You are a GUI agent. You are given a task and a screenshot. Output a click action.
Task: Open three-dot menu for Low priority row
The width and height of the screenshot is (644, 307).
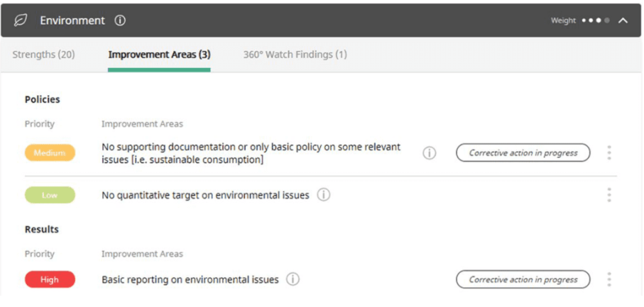click(609, 195)
